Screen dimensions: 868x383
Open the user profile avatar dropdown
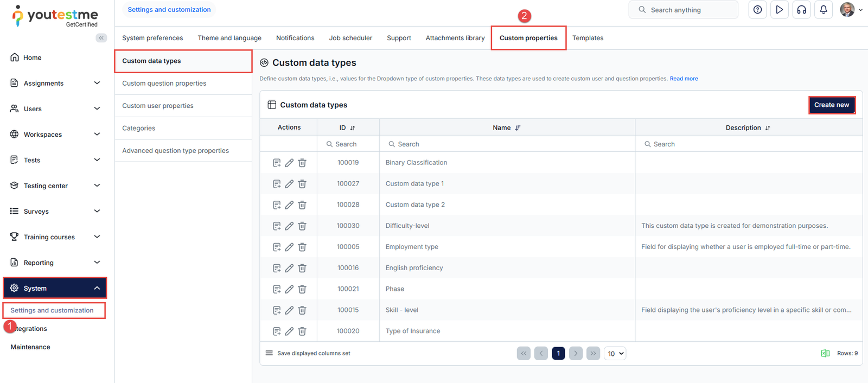pos(851,10)
